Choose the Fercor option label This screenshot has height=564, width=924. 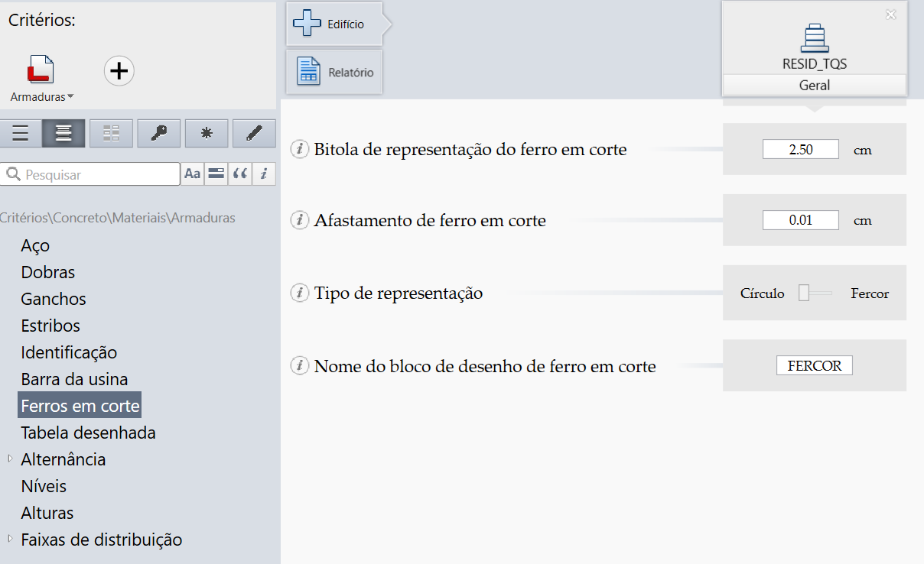pos(870,293)
